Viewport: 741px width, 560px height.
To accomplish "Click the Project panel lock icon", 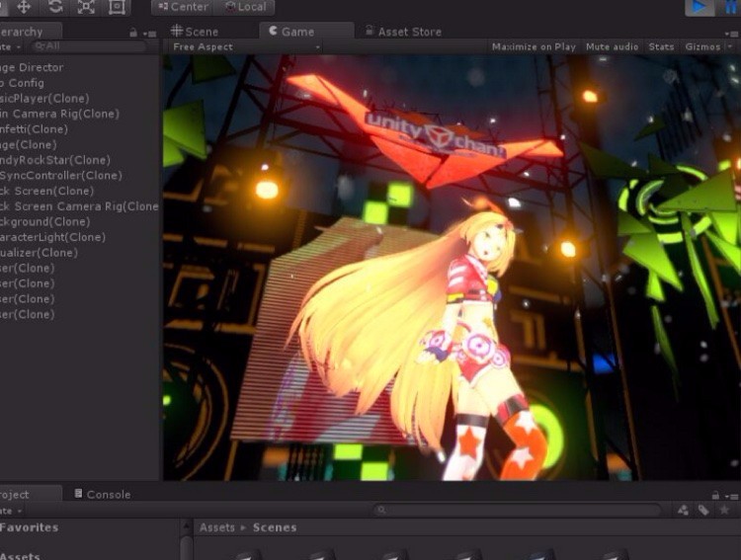I will [716, 495].
